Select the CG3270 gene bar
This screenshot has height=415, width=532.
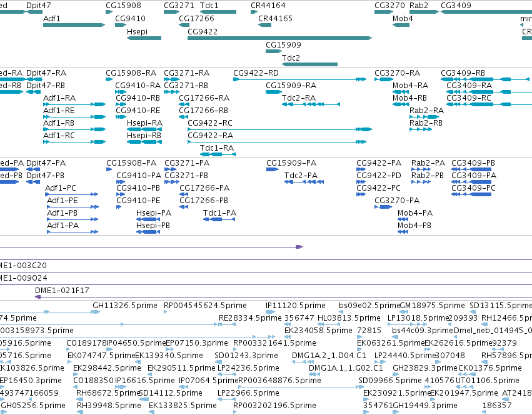pyautogui.click(x=384, y=12)
